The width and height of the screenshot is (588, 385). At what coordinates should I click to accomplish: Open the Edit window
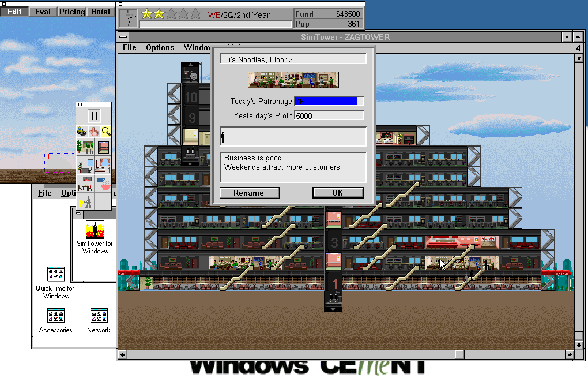pos(14,12)
